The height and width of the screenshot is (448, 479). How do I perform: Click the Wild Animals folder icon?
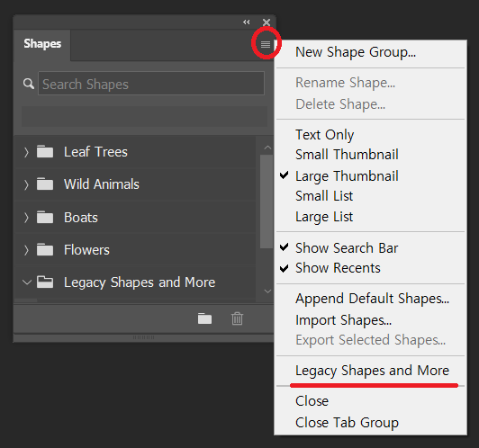pyautogui.click(x=45, y=184)
